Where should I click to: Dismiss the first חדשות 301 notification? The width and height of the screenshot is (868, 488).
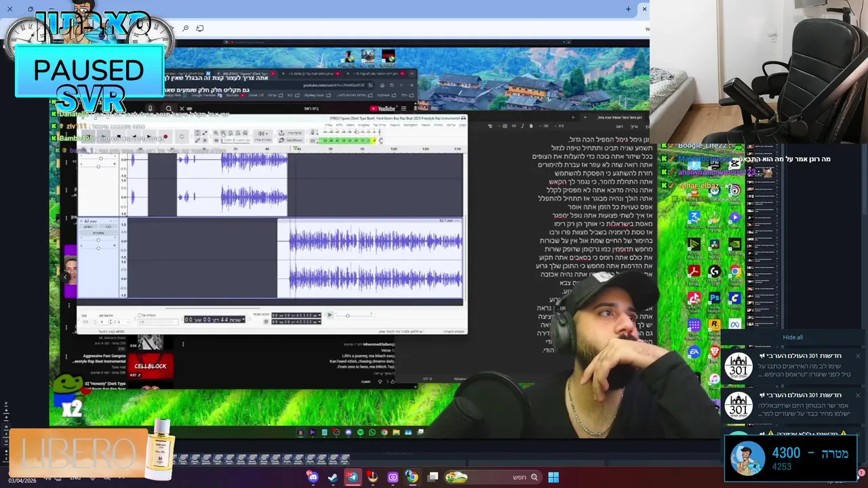(857, 356)
